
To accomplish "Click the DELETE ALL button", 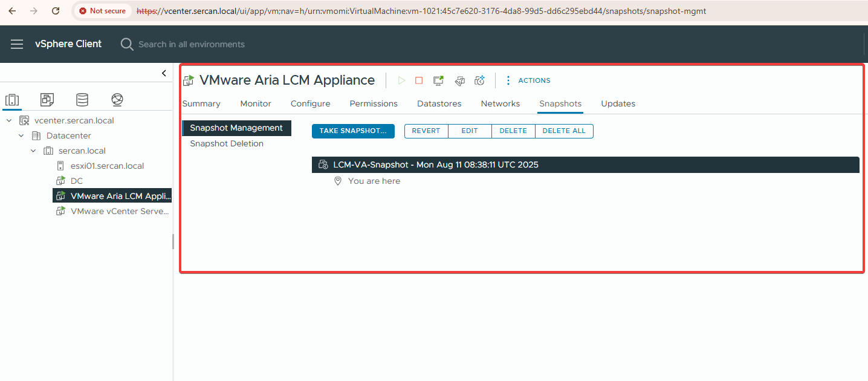I will click(x=564, y=131).
